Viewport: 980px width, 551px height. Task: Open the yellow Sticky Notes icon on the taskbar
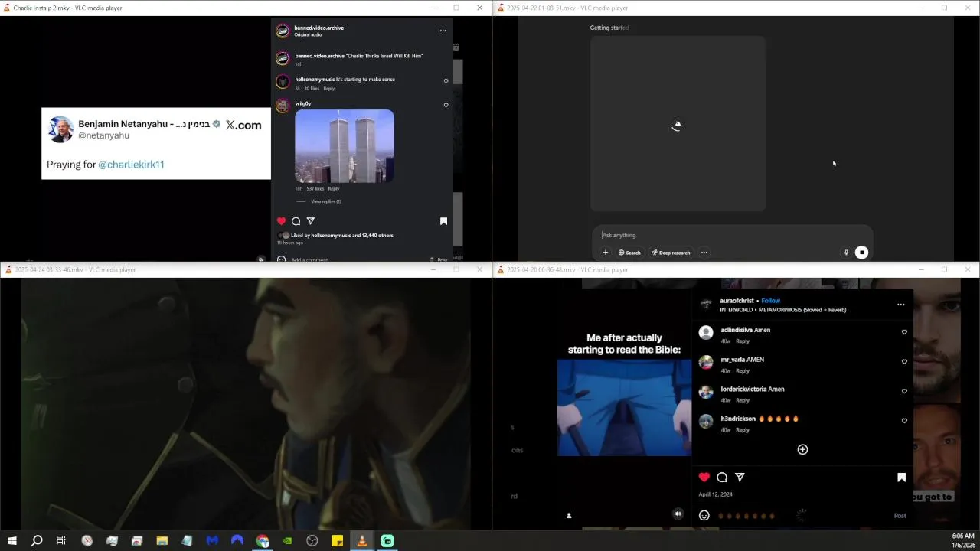[x=337, y=541]
